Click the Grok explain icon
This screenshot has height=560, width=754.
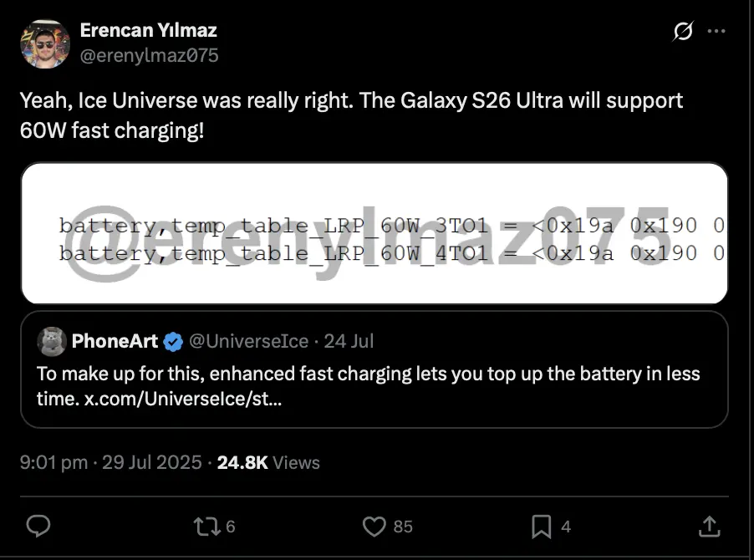[x=683, y=32]
